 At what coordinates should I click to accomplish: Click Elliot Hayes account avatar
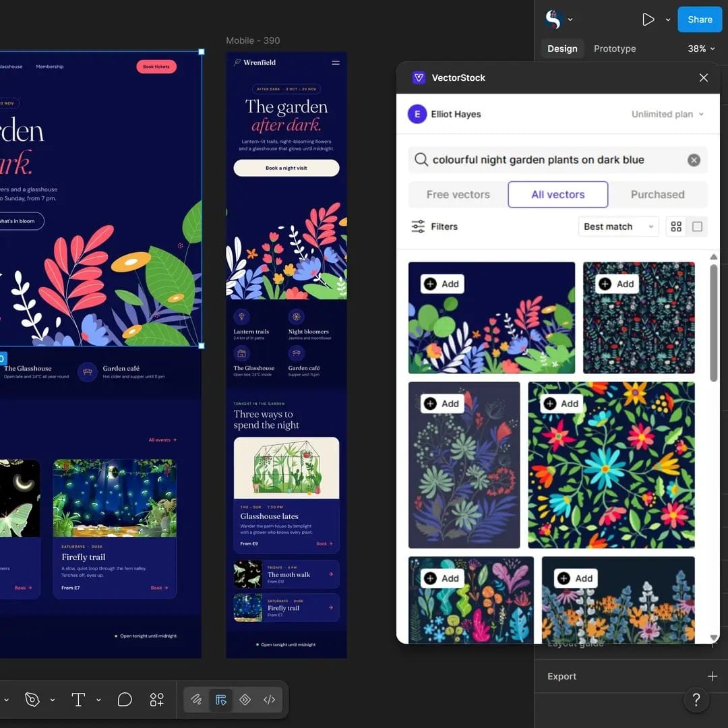pyautogui.click(x=417, y=114)
